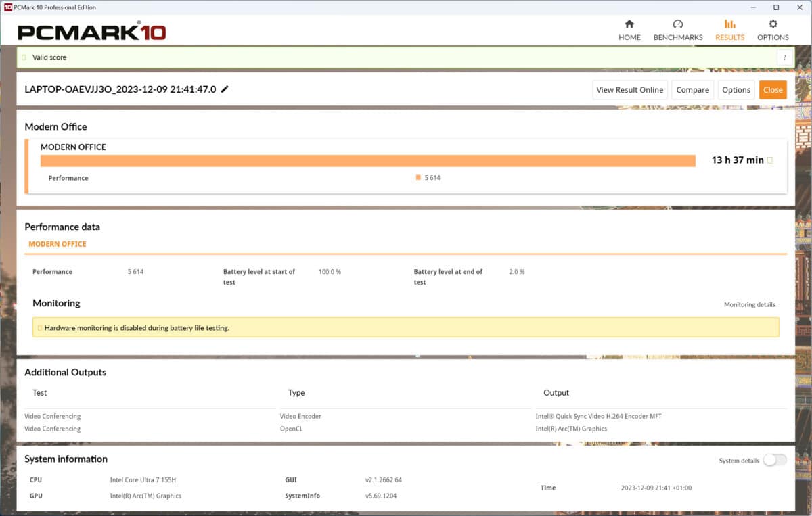Click the OpenCL type cell

tap(292, 429)
